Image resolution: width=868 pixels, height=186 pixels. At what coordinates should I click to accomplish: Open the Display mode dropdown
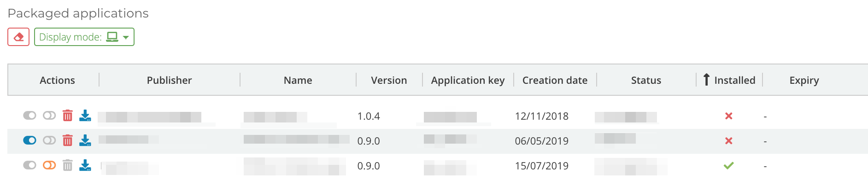coord(84,37)
